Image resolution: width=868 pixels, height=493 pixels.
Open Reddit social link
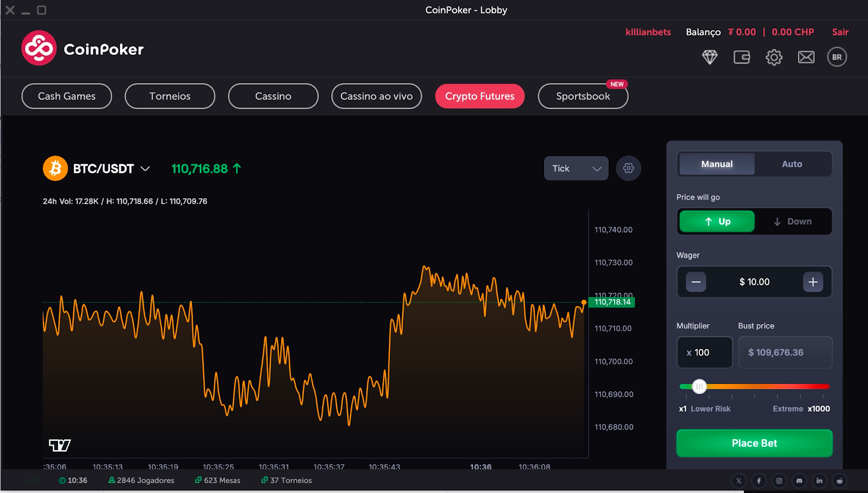pos(840,481)
